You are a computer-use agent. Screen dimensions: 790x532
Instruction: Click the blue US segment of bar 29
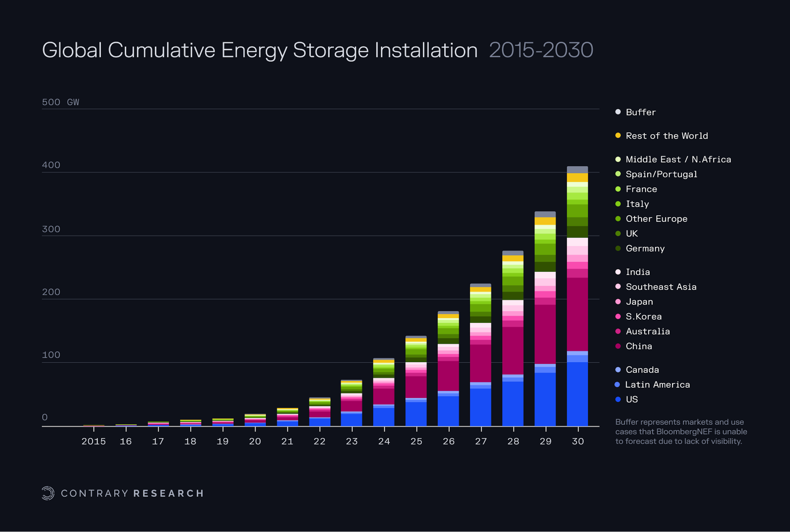(545, 399)
